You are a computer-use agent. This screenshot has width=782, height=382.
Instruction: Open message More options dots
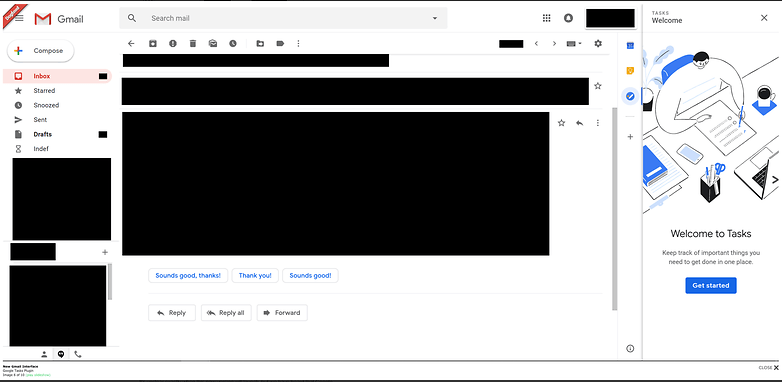click(597, 123)
